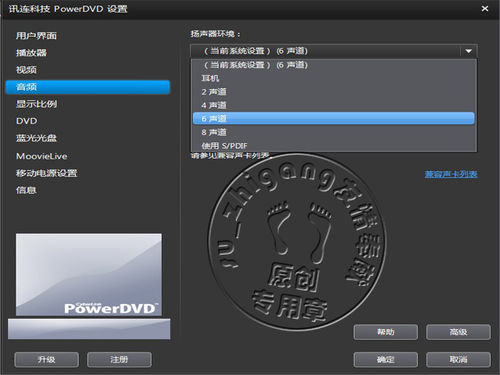Choose 使用 S/PDIF output option
This screenshot has height=375, width=500.
coord(334,146)
